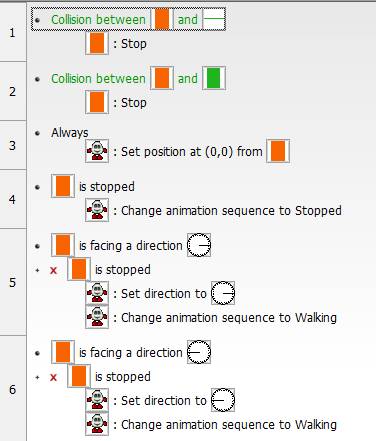376x441 pixels.
Task: Select event line number 5
Action: [x=13, y=283]
